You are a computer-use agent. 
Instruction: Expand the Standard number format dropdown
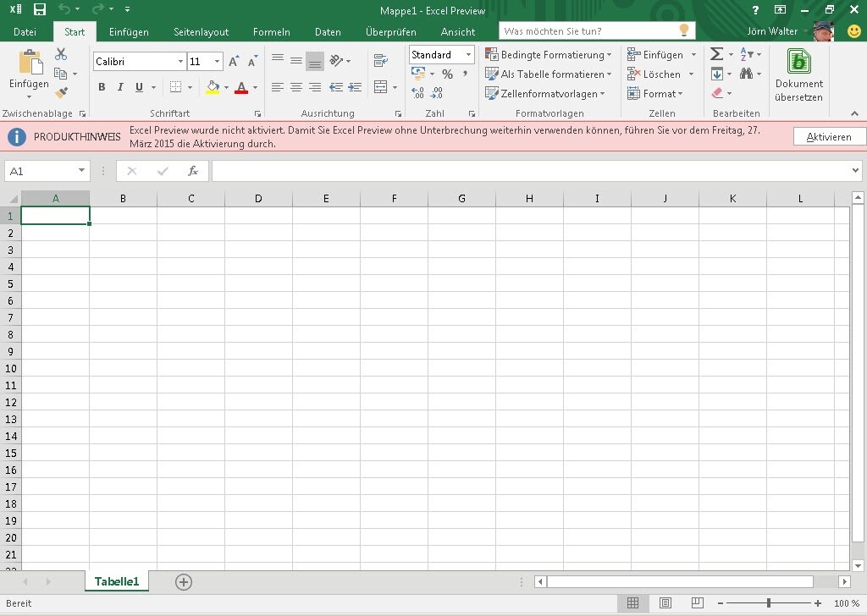click(468, 55)
